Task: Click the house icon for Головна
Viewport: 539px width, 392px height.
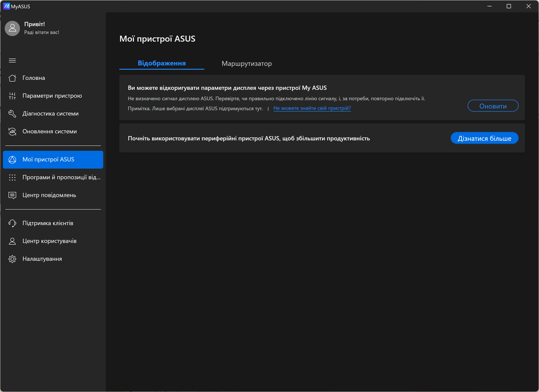Action: 12,78
